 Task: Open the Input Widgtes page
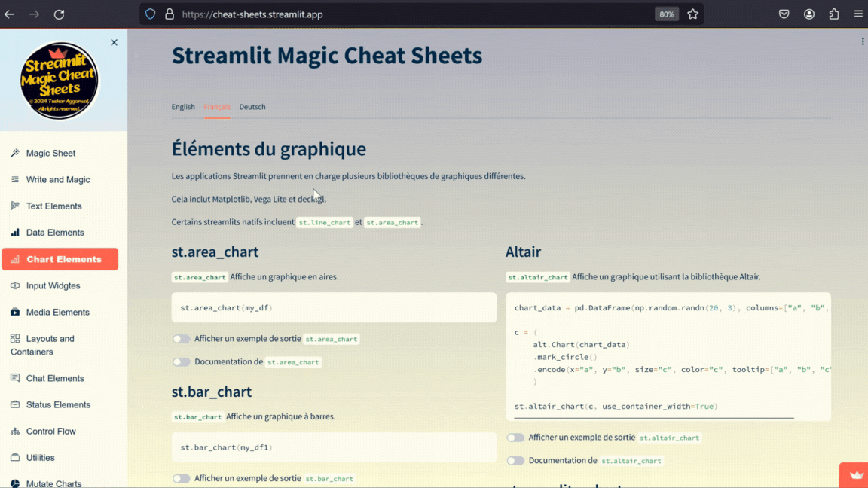tap(60, 286)
